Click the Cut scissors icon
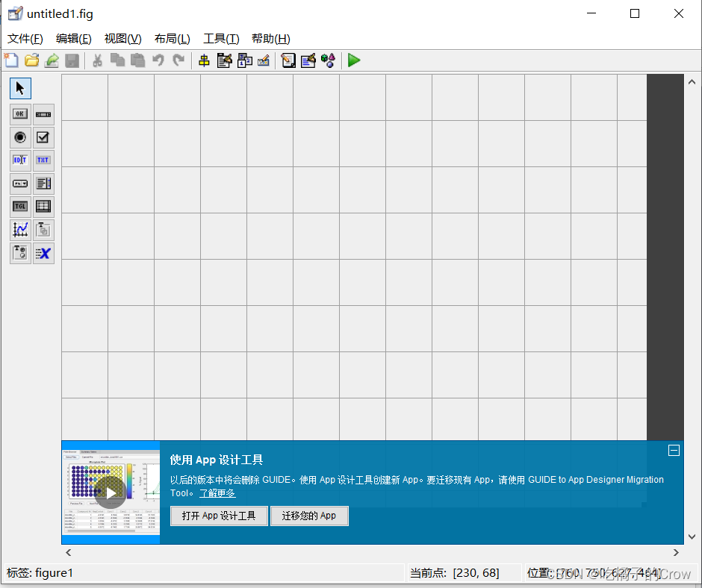 tap(97, 60)
